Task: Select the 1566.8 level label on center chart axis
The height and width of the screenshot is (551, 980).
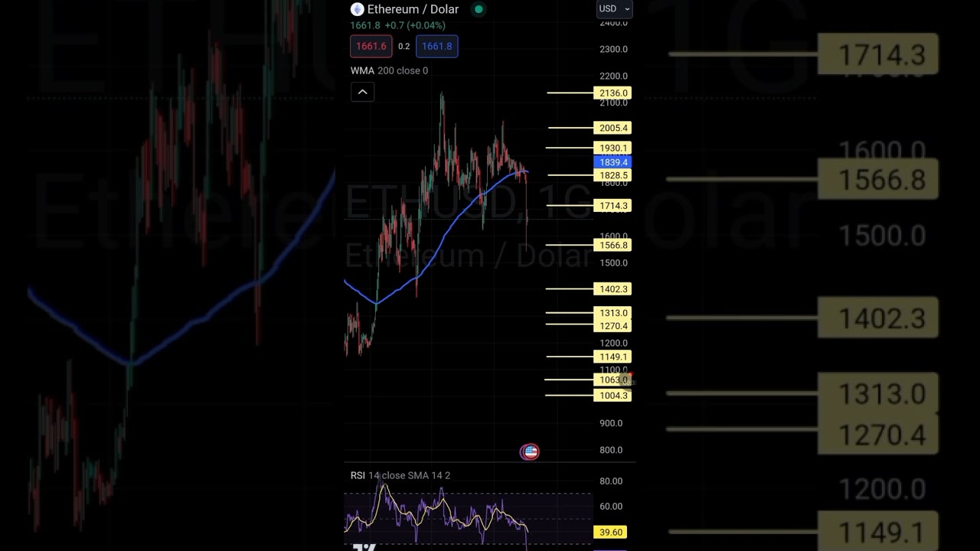Action: pyautogui.click(x=612, y=245)
